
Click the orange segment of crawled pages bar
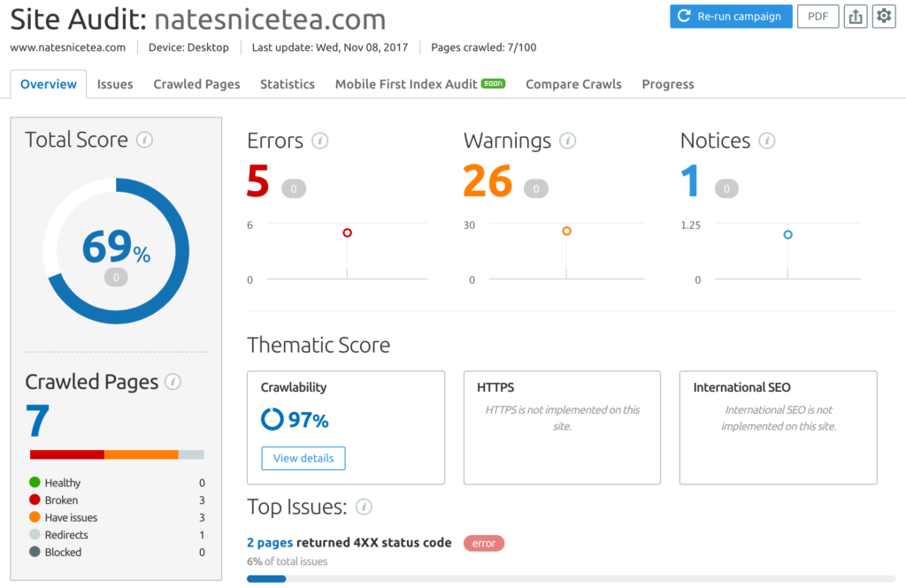[x=141, y=454]
